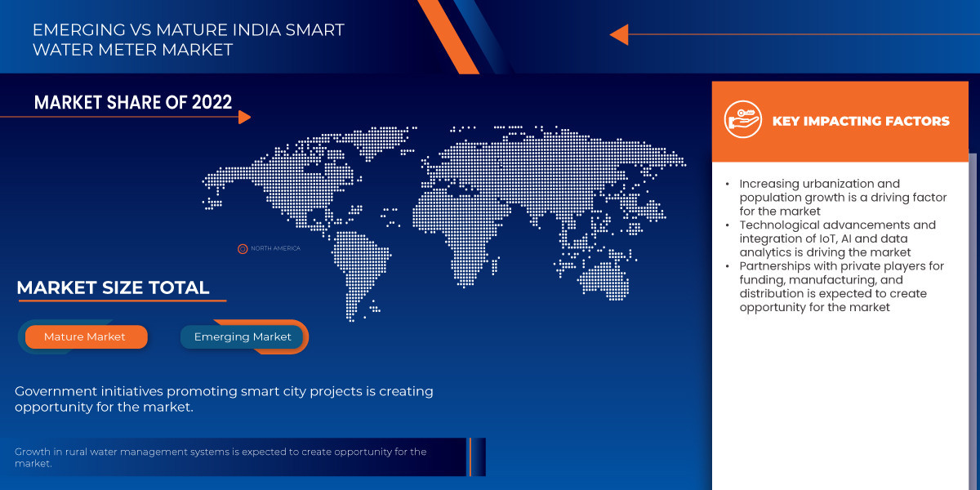Click the North America map label
Viewport: 980px width, 490px height.
[275, 248]
